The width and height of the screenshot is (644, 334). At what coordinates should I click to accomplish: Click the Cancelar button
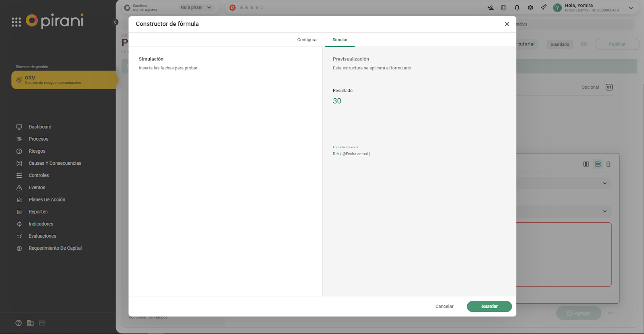[x=444, y=307]
